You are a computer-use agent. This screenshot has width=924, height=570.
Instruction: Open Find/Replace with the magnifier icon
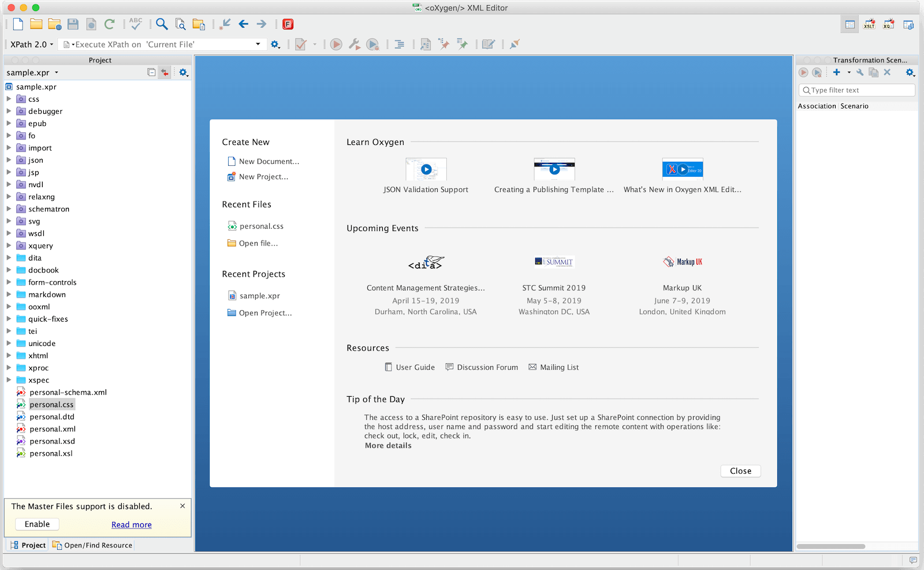click(162, 24)
